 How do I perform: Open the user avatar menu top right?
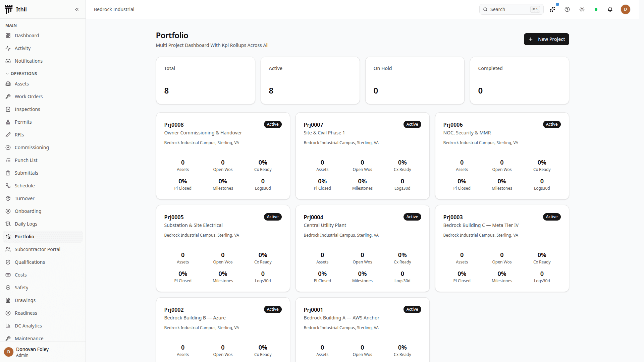(x=626, y=9)
